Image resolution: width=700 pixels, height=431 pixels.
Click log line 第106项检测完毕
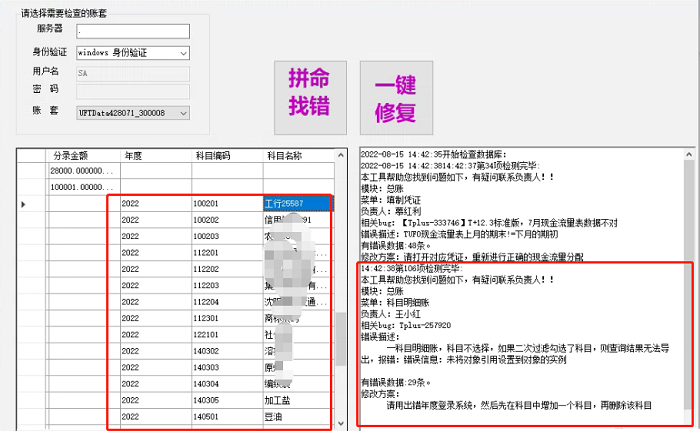click(x=412, y=268)
